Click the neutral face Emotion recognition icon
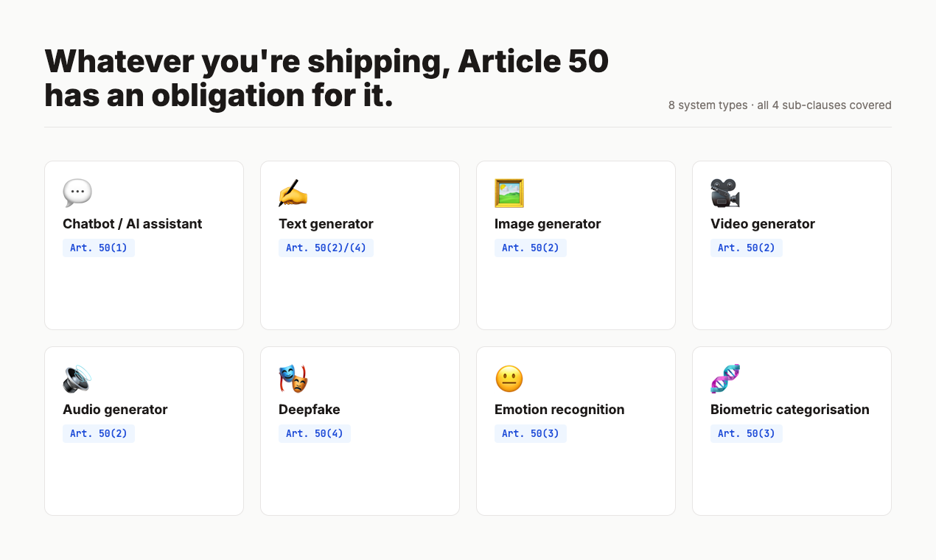This screenshot has width=936, height=560. pos(509,378)
